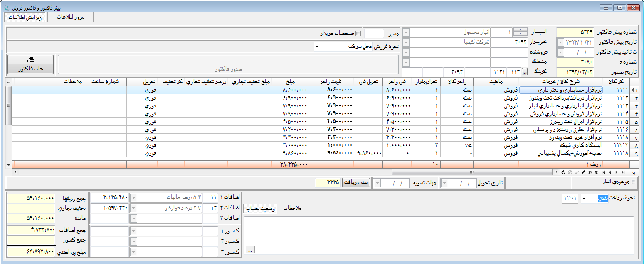This screenshot has height=264, width=644.
Task: Open the اضافات ۱ tax type dropdown
Action: pyautogui.click(x=134, y=197)
